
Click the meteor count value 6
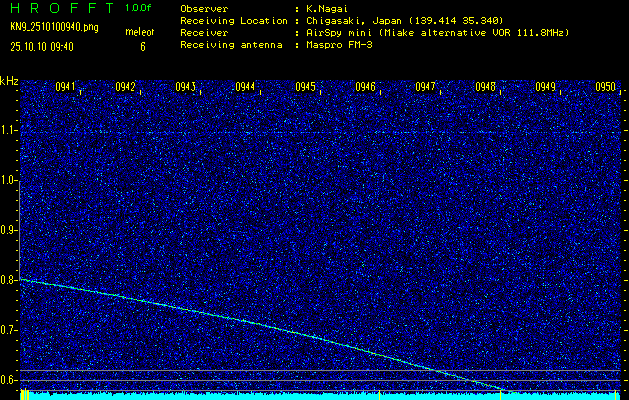(142, 46)
